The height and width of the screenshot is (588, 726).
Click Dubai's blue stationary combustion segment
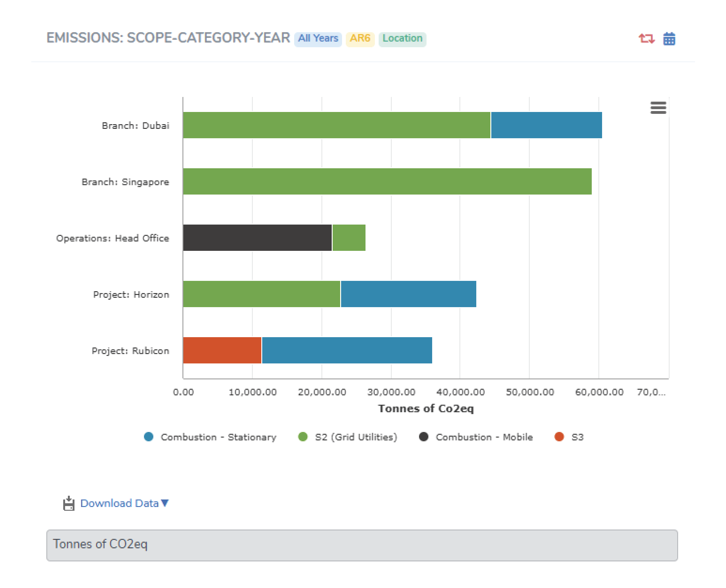point(546,125)
